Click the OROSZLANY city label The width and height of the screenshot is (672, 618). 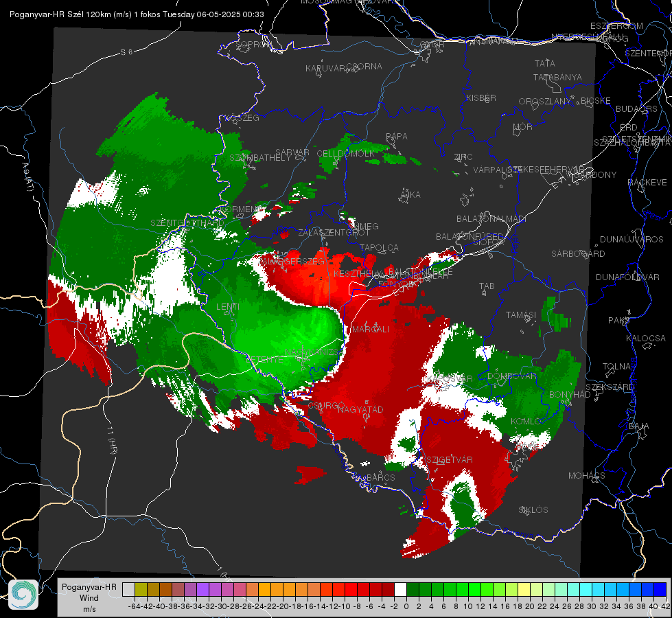pos(545,101)
